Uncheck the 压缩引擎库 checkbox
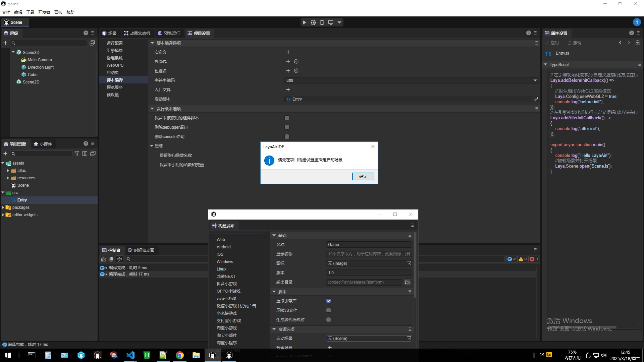 tap(328, 301)
